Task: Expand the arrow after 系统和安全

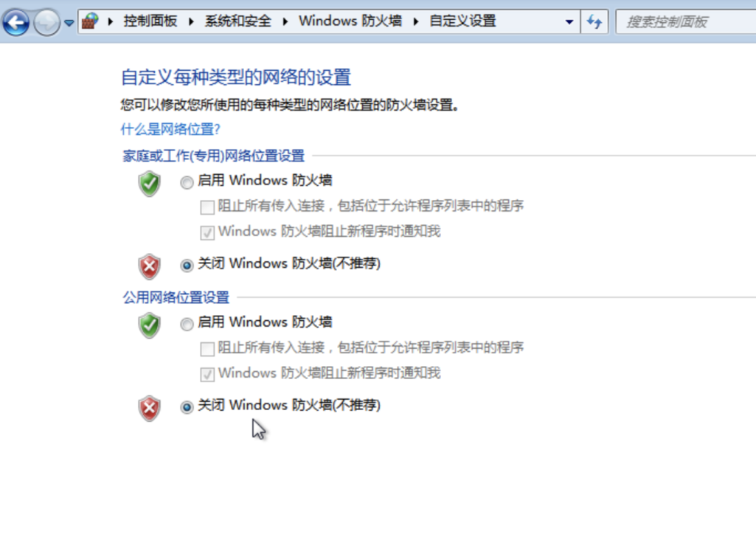Action: point(285,21)
